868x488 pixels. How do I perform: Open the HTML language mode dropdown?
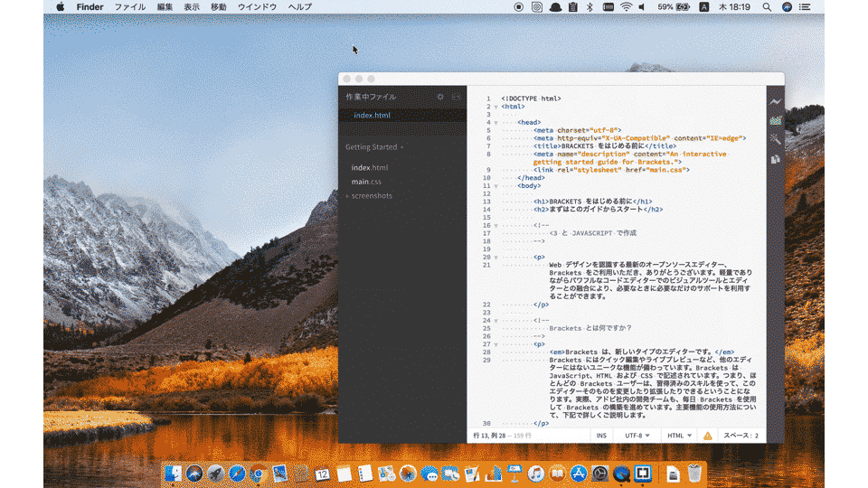[x=679, y=436]
